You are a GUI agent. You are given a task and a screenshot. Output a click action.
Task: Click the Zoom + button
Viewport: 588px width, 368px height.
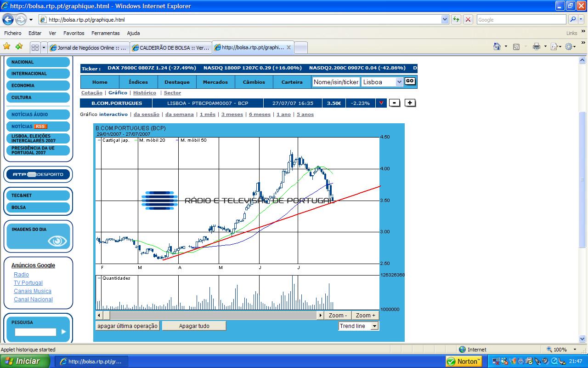point(365,316)
